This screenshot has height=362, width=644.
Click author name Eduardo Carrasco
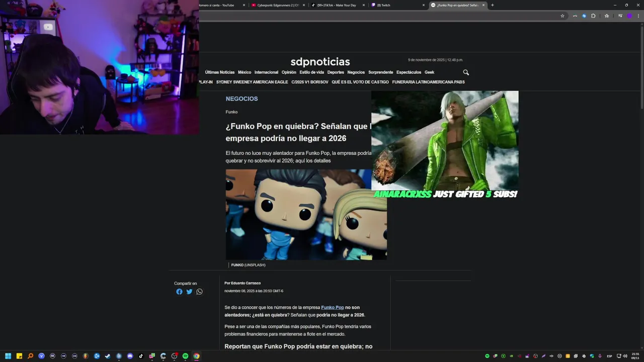coord(246,283)
